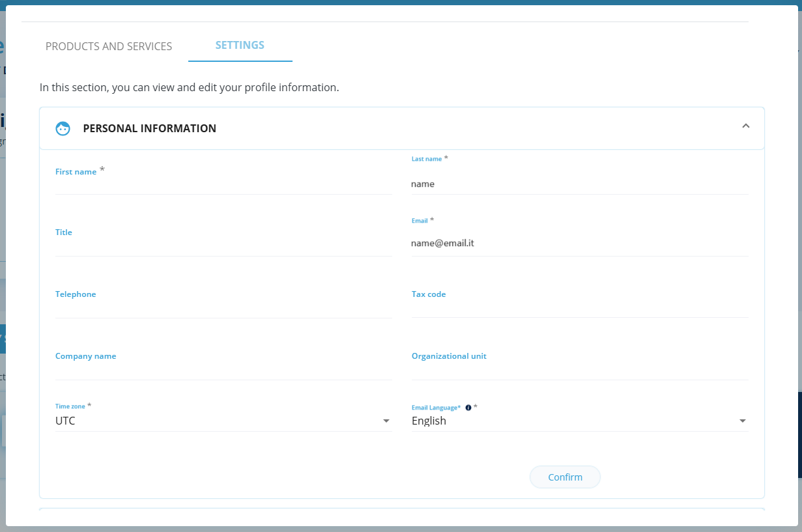
Task: Click the Last name field containing 'name'
Action: [x=579, y=184]
